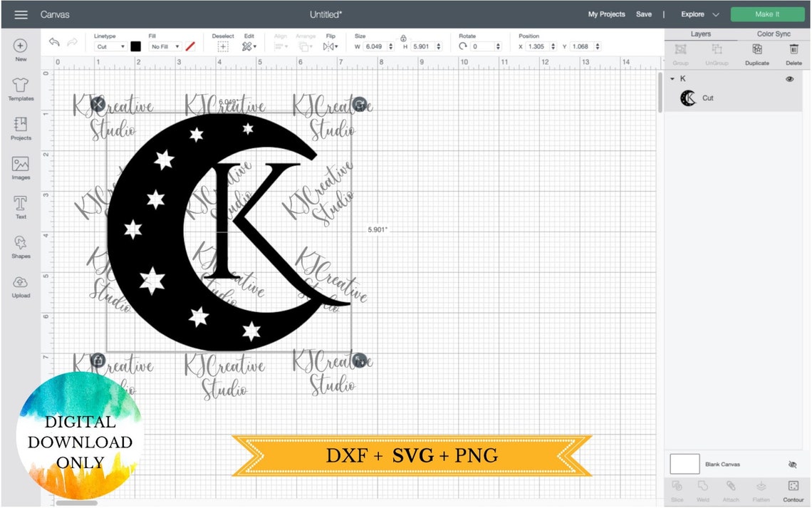
Task: Open the No Fill dropdown
Action: [x=165, y=46]
